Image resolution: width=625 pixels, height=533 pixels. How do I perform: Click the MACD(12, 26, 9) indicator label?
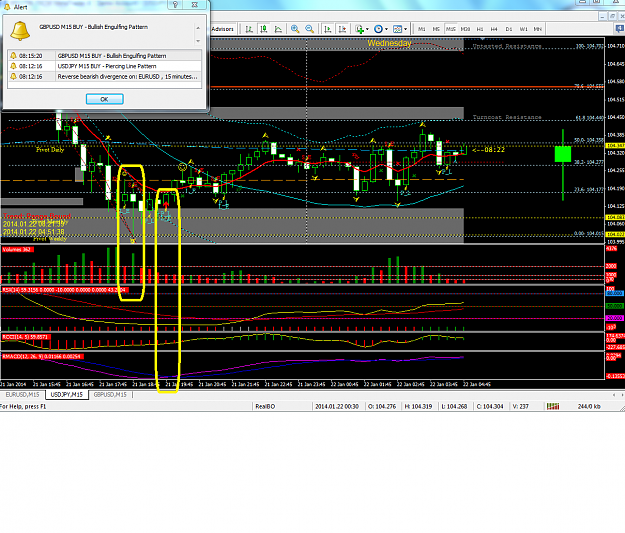pyautogui.click(x=42, y=356)
